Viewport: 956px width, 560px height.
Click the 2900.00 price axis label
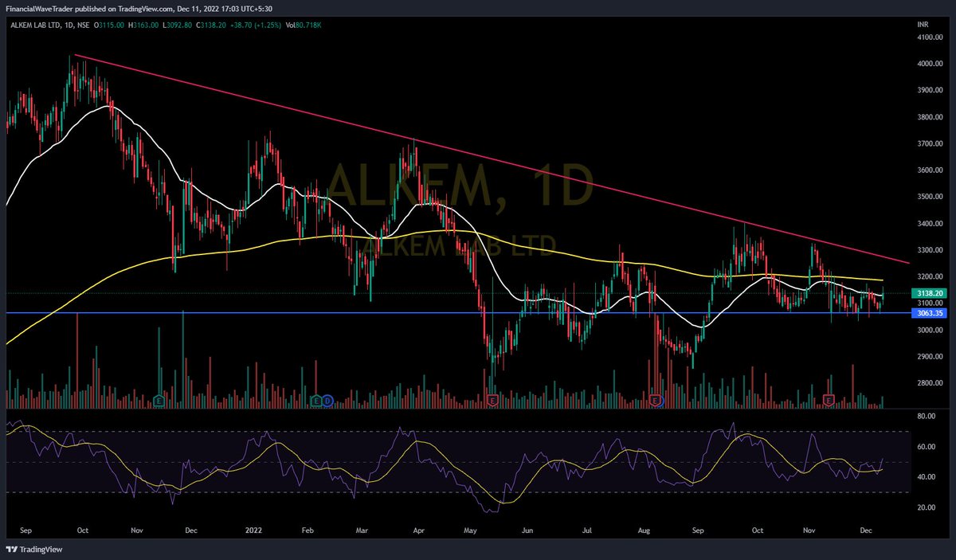click(929, 357)
